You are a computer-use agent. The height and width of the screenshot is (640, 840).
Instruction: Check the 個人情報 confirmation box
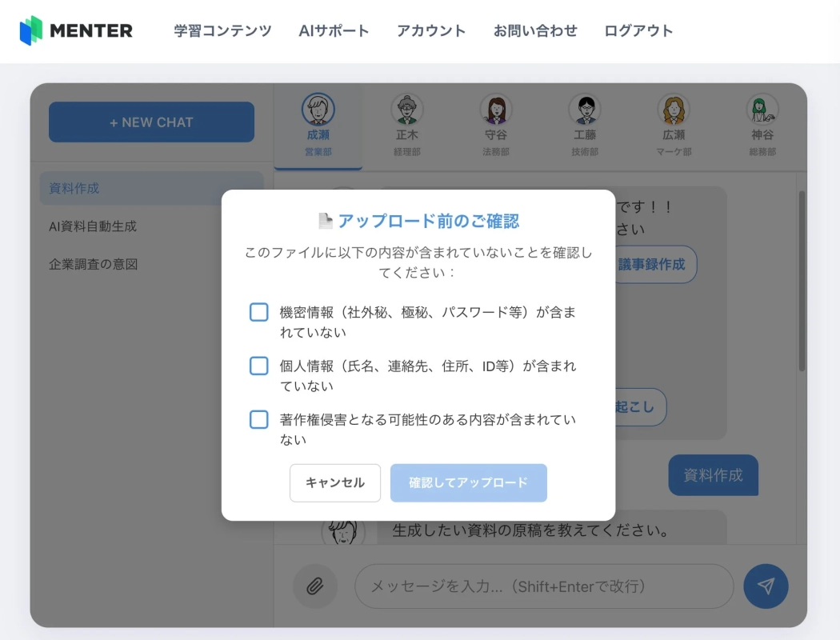tap(258, 366)
